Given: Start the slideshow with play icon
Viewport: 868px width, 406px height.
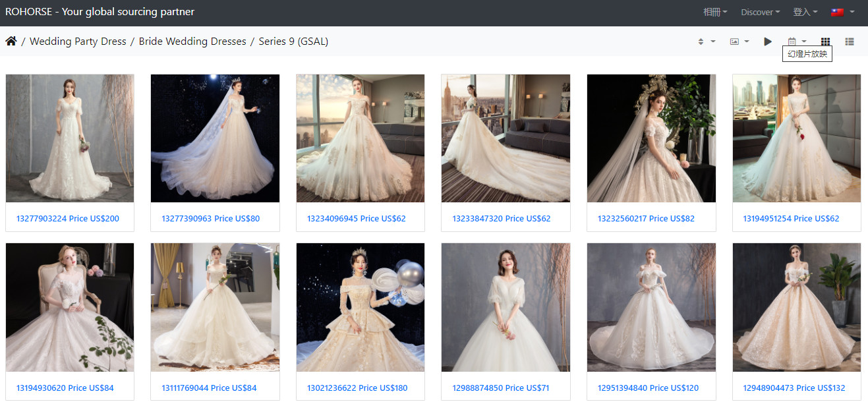Looking at the screenshot, I should coord(768,42).
